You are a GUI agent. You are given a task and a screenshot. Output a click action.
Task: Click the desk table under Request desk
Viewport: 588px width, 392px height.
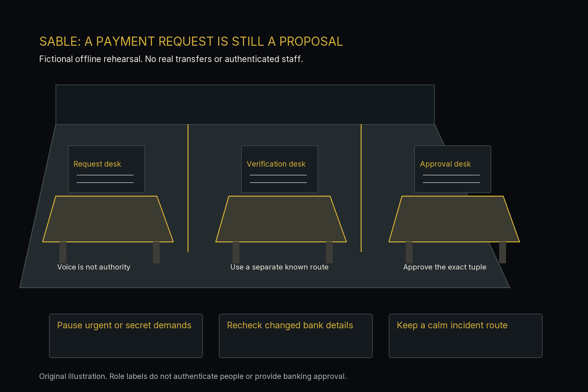108,219
